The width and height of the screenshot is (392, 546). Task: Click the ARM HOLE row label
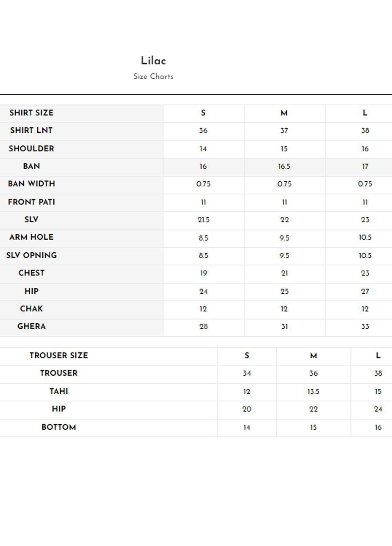coord(31,237)
